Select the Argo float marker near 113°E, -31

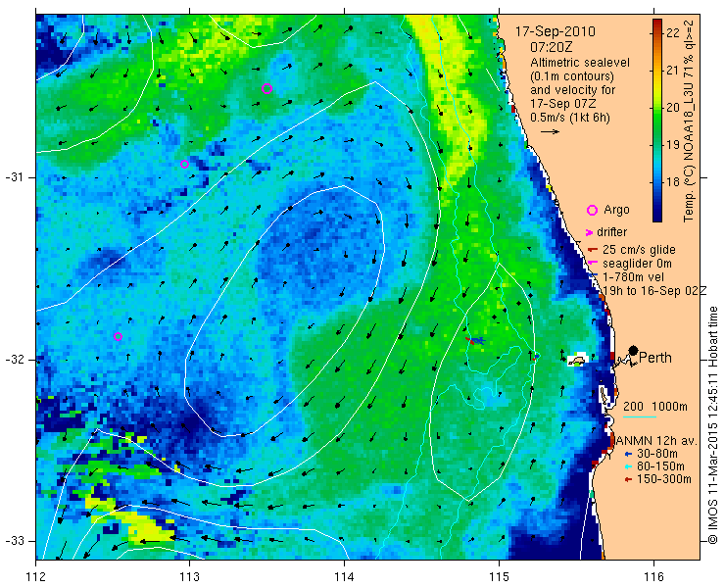[x=184, y=164]
